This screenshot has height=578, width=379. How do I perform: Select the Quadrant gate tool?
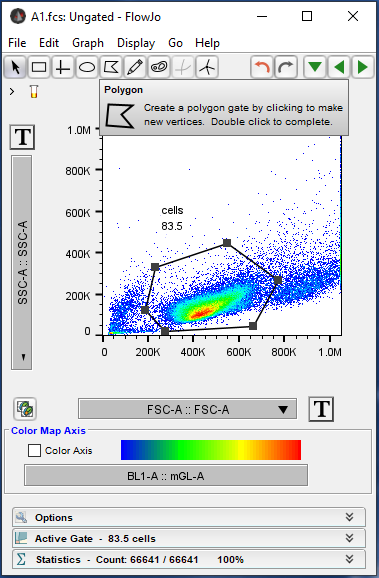[x=63, y=67]
